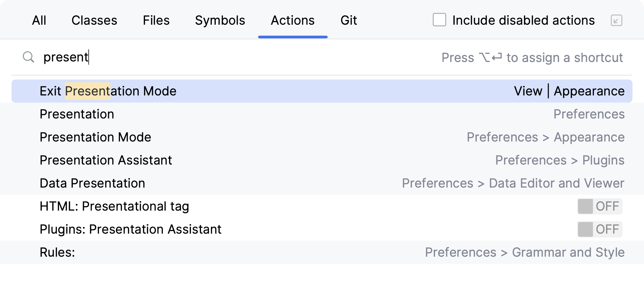Click the HTML: Presentational tag row
The width and height of the screenshot is (644, 283).
point(114,206)
